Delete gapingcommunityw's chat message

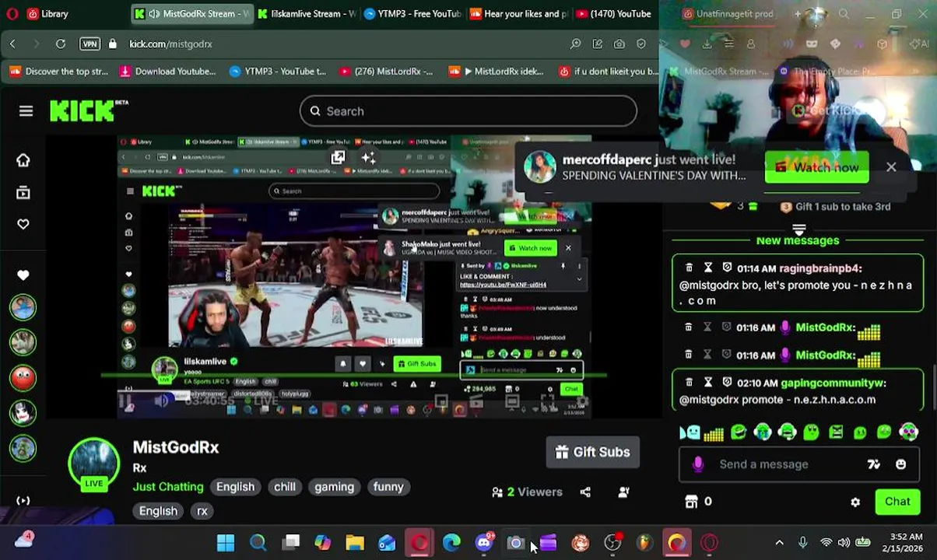click(x=688, y=383)
